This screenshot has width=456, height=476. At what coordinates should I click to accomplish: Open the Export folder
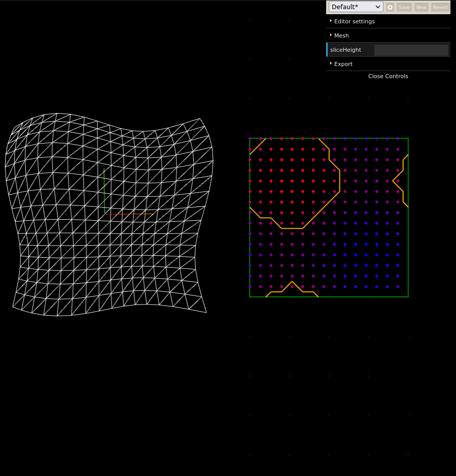pos(343,64)
